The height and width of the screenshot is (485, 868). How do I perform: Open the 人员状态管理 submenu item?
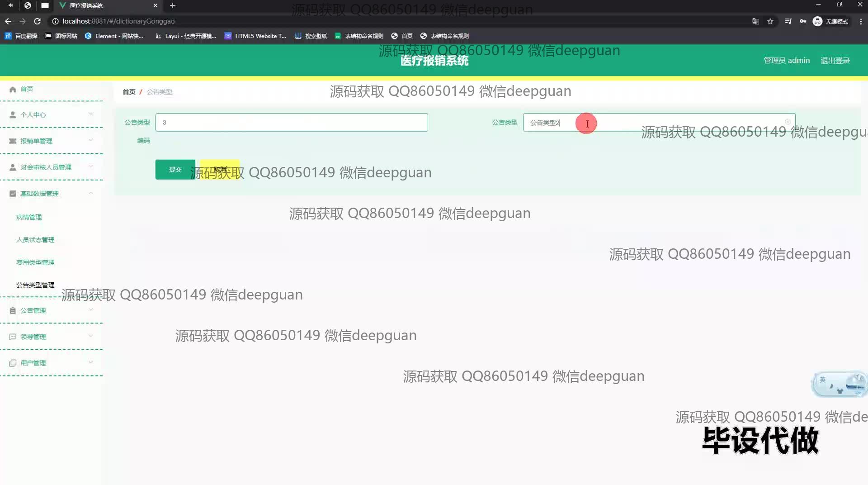point(35,240)
